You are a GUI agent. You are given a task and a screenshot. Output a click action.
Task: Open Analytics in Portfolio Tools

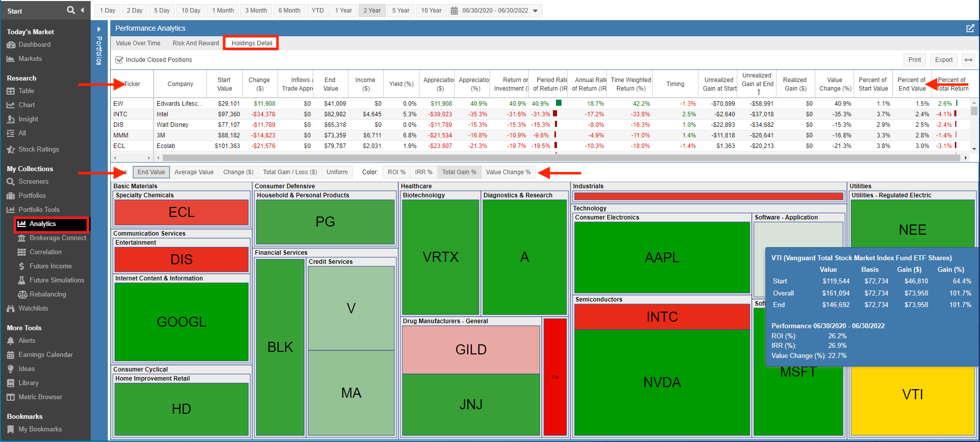[52, 224]
